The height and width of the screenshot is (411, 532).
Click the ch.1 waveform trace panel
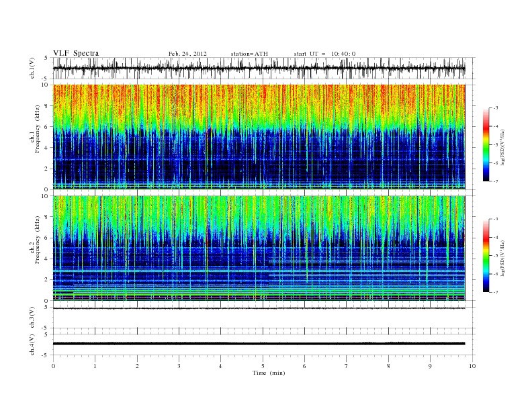(264, 68)
